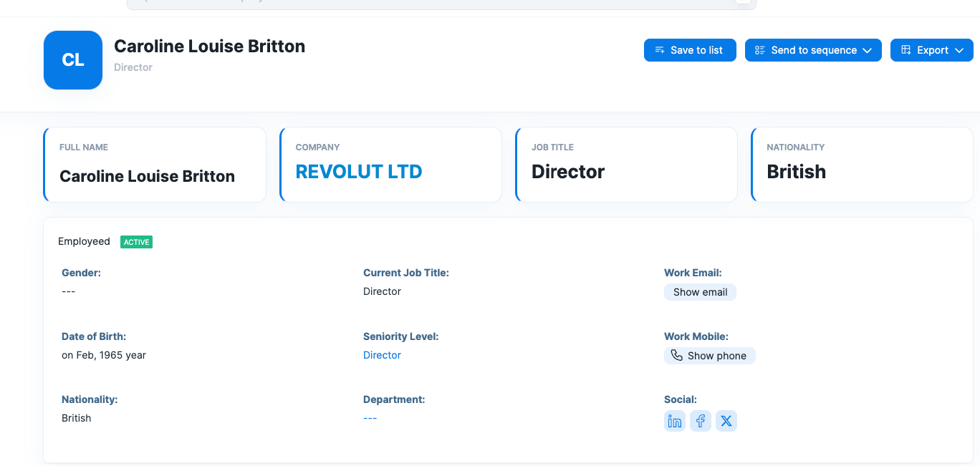The image size is (980, 466).
Task: Open the Send to sequence dropdown
Action: [813, 50]
